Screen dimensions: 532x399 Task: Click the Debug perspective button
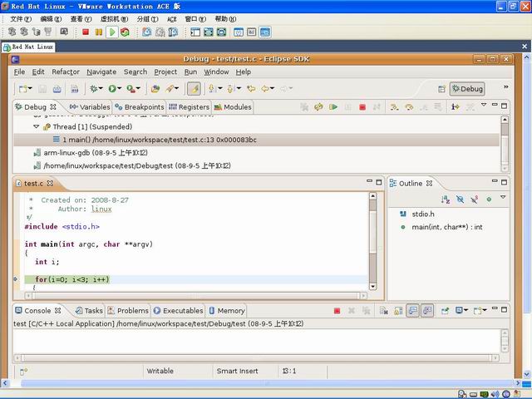[x=467, y=89]
